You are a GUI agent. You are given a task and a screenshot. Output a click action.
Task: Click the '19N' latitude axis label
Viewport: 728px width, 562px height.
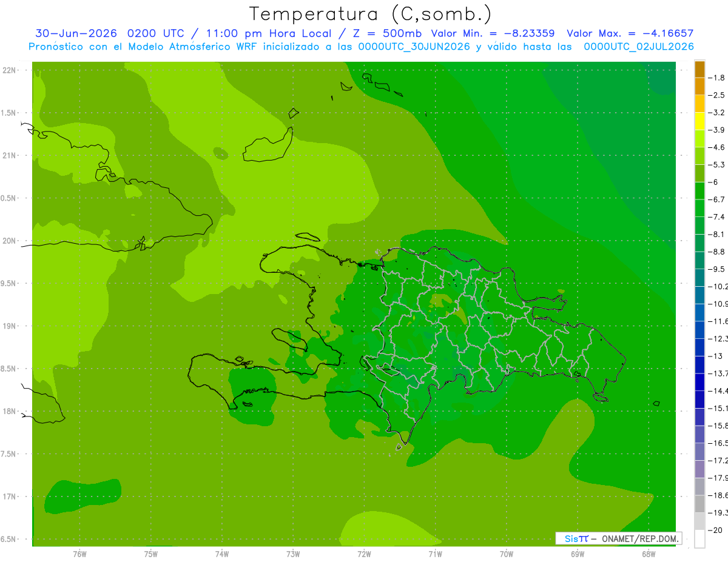click(10, 326)
